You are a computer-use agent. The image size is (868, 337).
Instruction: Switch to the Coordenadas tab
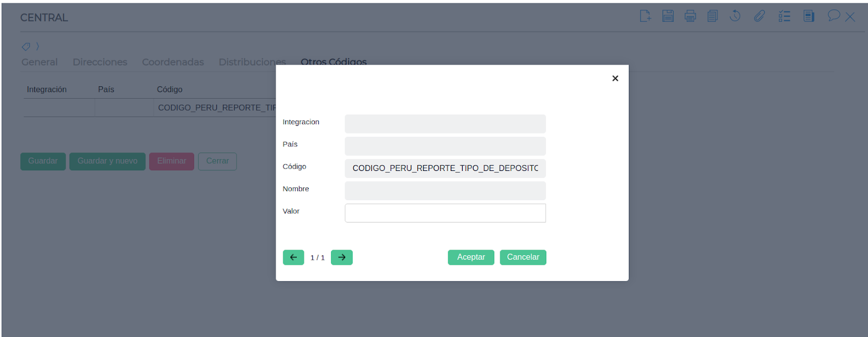pos(173,62)
